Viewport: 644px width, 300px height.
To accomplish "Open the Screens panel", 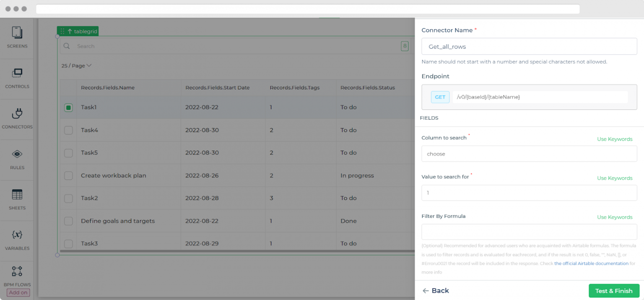I will coord(17,37).
